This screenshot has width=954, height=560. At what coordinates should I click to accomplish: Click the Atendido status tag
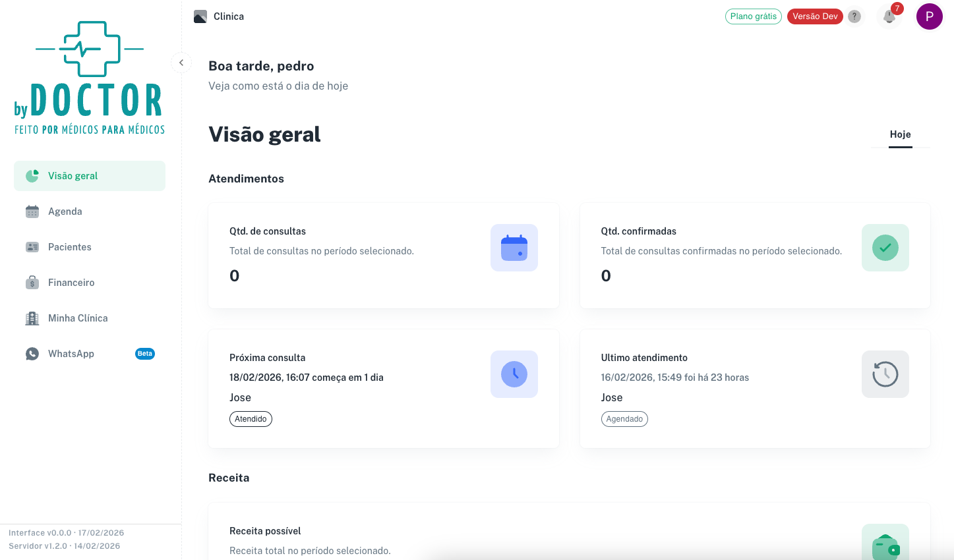click(251, 419)
